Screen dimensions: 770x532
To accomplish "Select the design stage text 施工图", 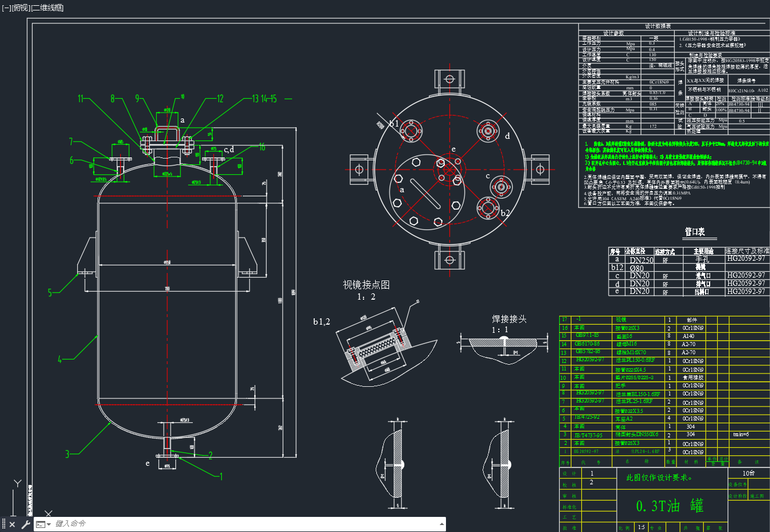I will point(758,497).
